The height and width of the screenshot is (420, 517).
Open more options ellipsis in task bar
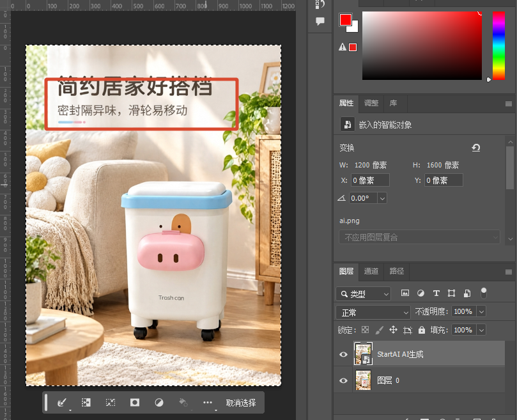coord(208,403)
